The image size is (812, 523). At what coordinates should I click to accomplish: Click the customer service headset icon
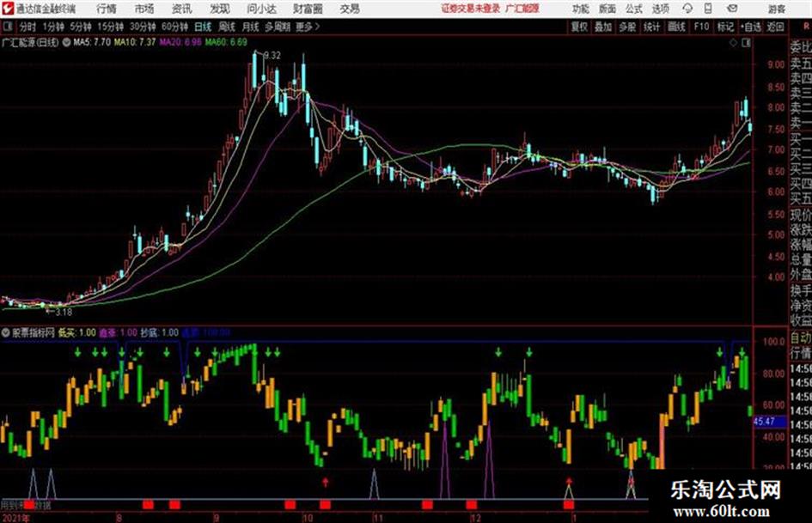point(687,9)
